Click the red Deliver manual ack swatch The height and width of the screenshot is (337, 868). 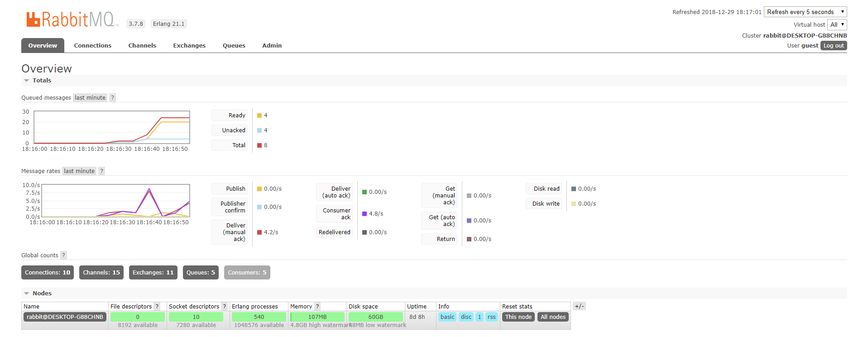click(259, 232)
